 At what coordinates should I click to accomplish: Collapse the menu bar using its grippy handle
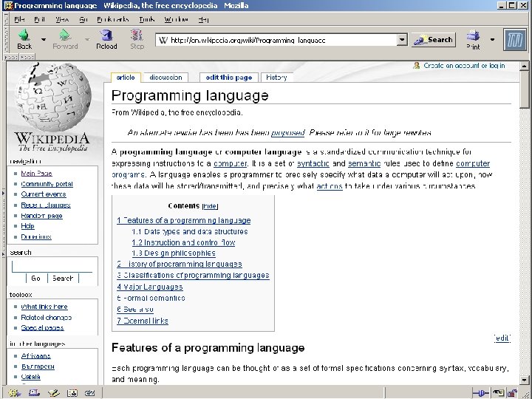coord(6,19)
